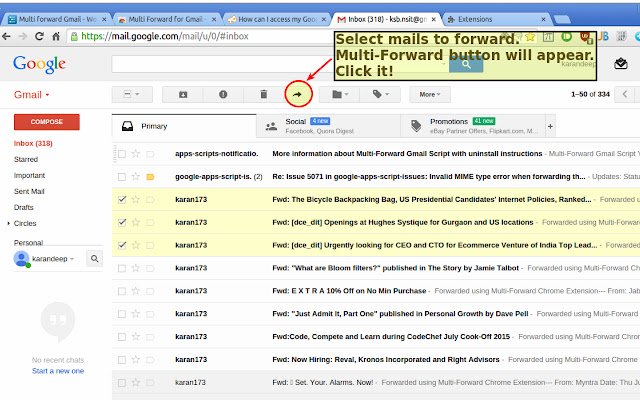Check the Just Admit It email checkbox

coord(122,314)
